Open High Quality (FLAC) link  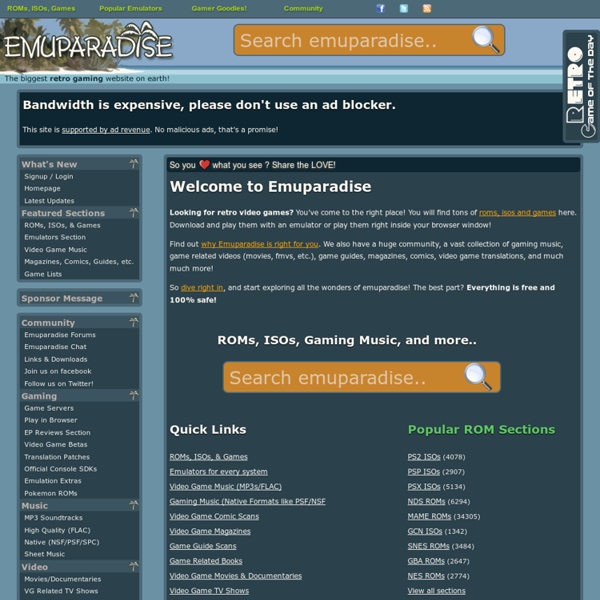(57, 530)
